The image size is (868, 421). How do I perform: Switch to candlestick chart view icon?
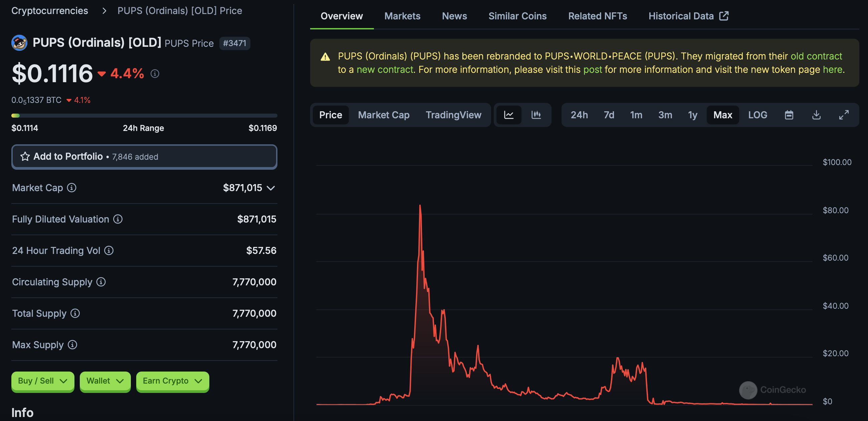click(x=536, y=115)
